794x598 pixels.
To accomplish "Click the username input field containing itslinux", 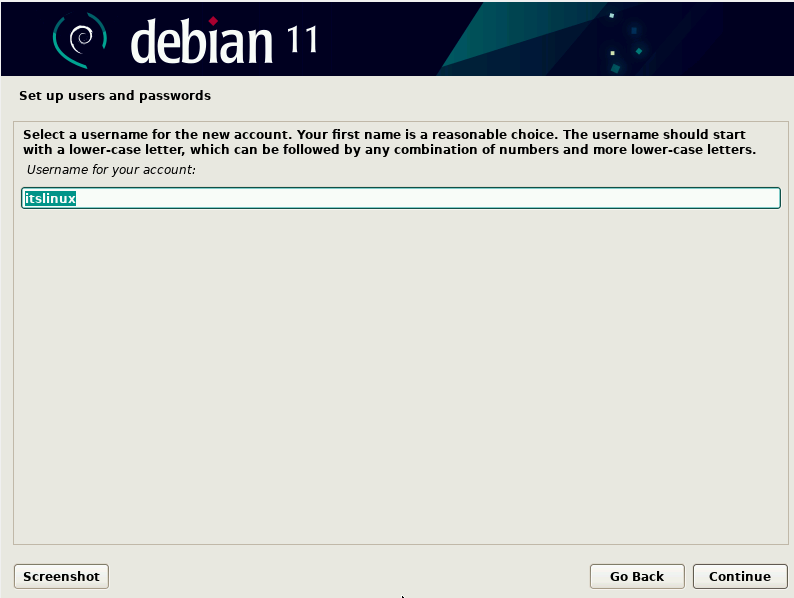I will (401, 198).
